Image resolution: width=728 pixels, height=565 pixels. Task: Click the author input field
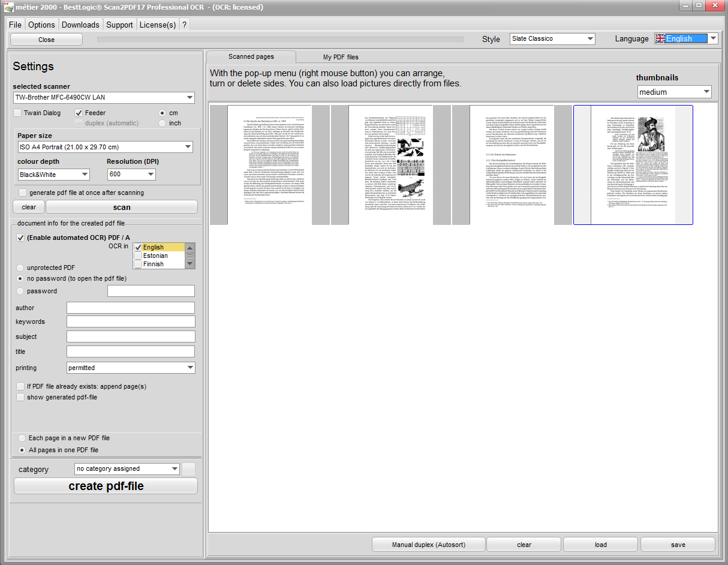(130, 308)
